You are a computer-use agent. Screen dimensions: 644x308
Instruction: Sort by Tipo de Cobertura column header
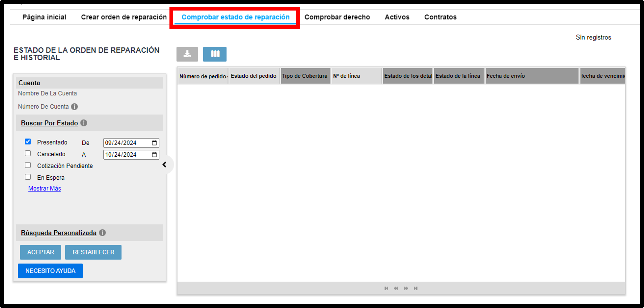coord(306,76)
